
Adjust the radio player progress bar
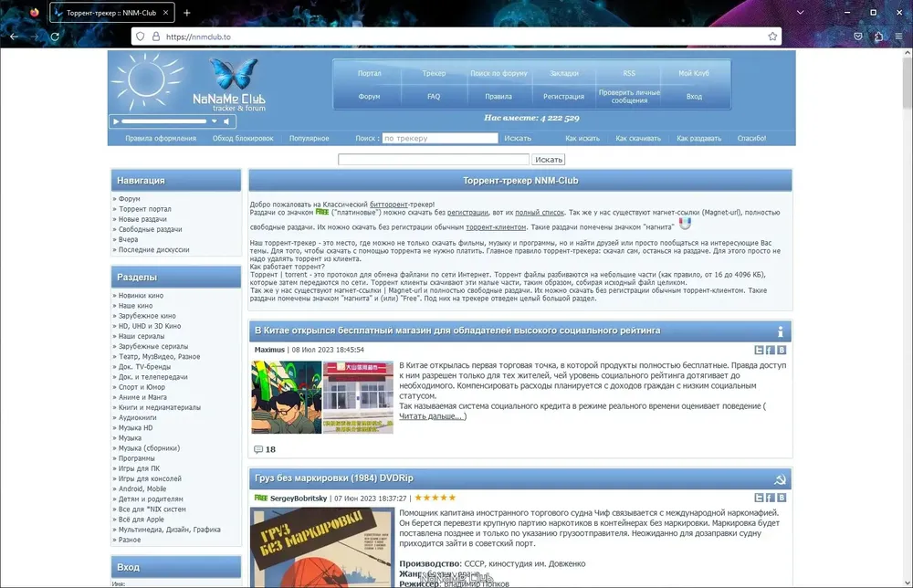163,121
